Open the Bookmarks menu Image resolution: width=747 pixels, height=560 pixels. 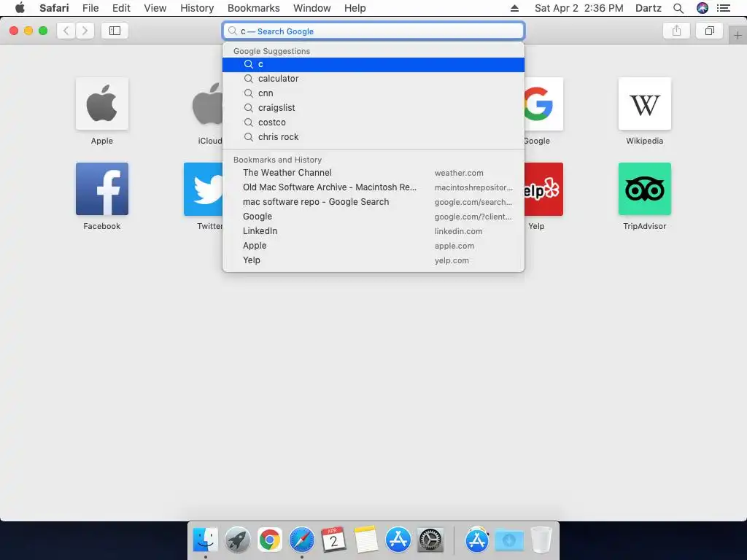click(x=253, y=8)
